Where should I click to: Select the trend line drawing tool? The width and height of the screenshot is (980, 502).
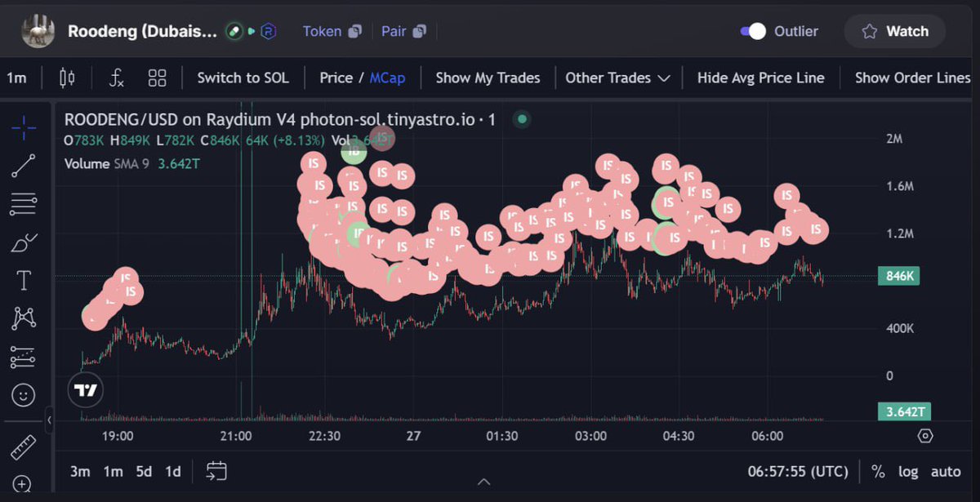point(24,166)
